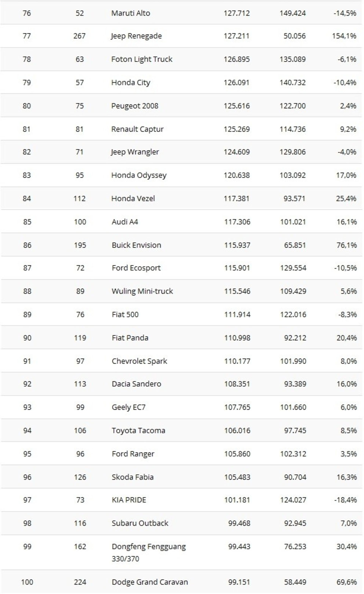Click the Dodge Grand Caravan model name
This screenshot has width=364, height=594.
[150, 582]
